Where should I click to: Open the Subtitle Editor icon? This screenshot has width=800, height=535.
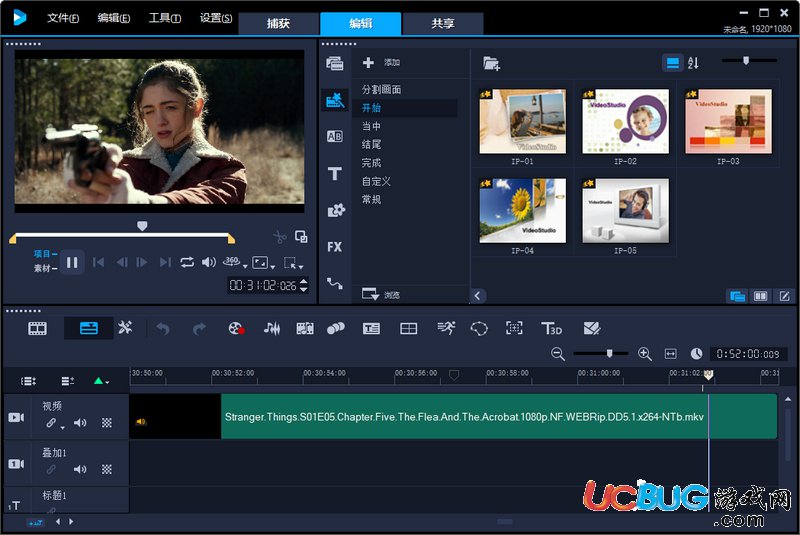(371, 328)
